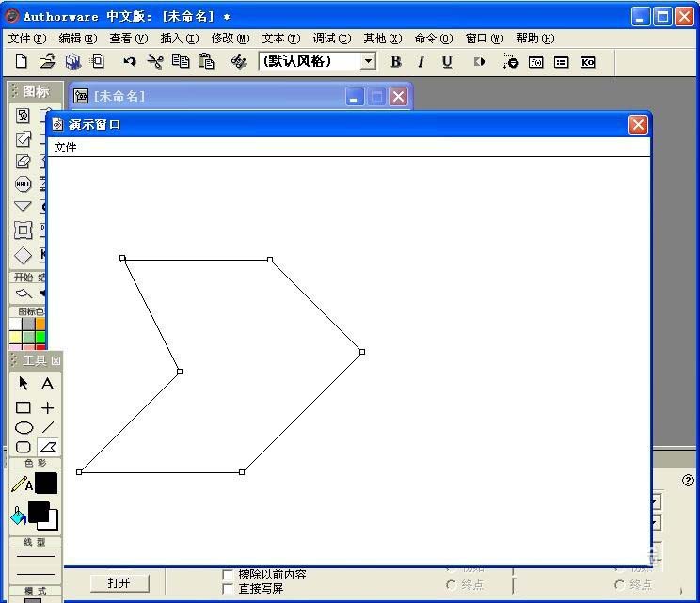Pick the yellow icon color swatch

[x=15, y=337]
